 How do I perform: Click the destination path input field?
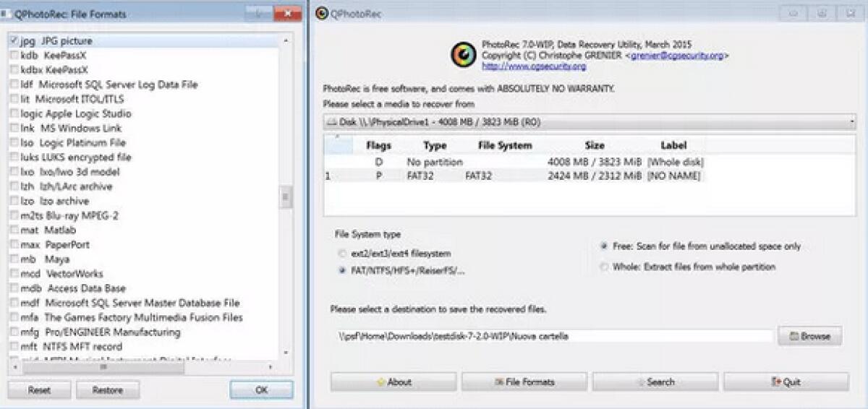point(553,336)
